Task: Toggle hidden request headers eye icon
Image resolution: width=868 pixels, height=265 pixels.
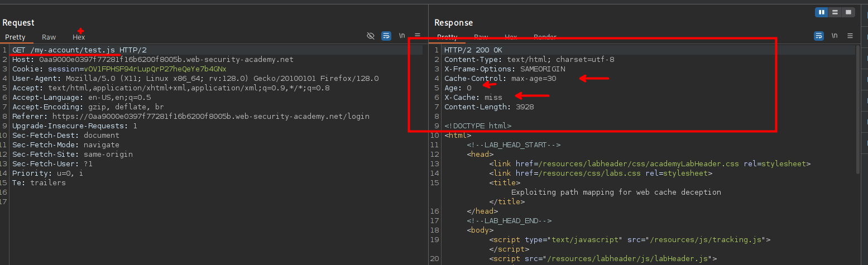Action: pos(370,36)
